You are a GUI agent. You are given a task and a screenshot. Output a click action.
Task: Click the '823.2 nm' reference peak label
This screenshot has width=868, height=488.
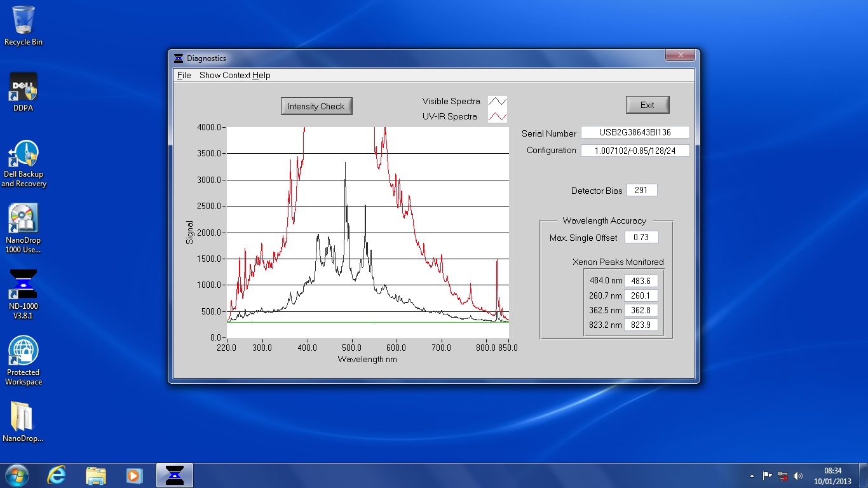pyautogui.click(x=606, y=325)
